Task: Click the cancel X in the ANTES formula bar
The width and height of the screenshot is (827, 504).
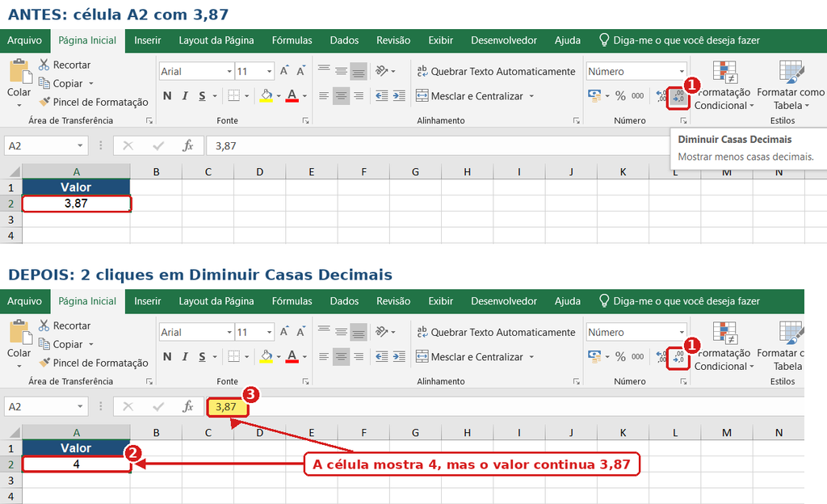Action: click(x=128, y=146)
